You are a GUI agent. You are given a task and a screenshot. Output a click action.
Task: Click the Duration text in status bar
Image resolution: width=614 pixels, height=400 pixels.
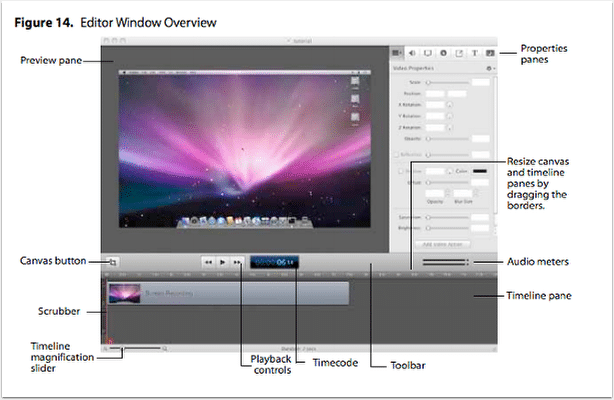point(298,349)
